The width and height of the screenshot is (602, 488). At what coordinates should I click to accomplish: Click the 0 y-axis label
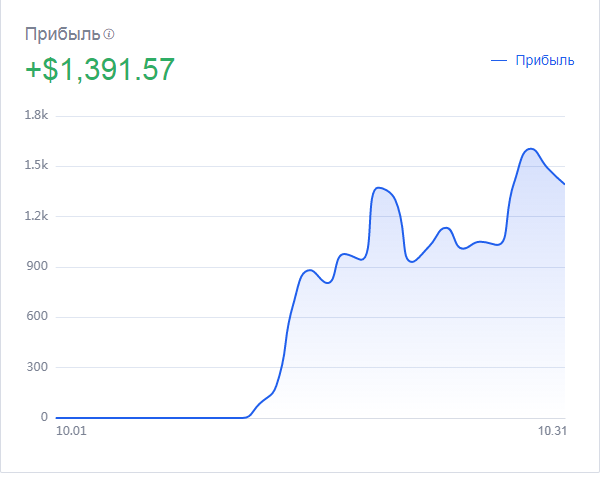coord(44,417)
